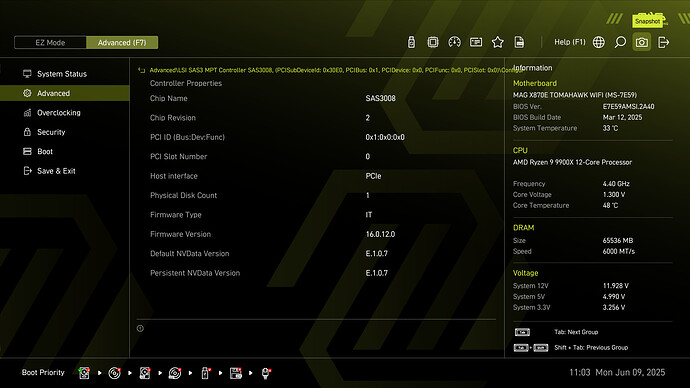690x388 pixels.
Task: Click the USB flash drive toolbar icon
Action: pyautogui.click(x=411, y=42)
